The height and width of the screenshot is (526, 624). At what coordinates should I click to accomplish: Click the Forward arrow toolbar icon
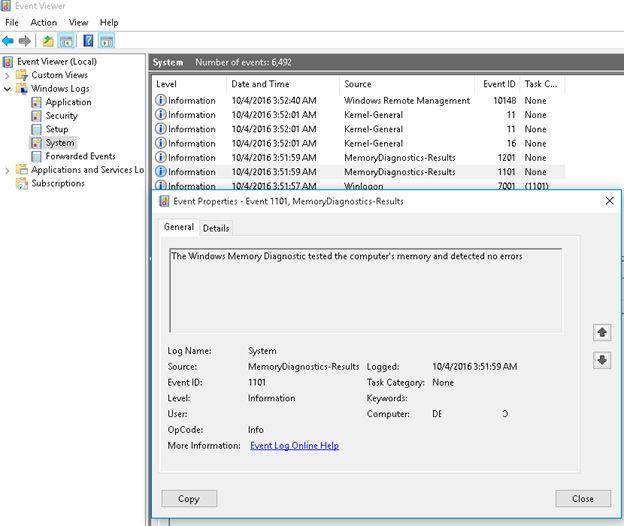[24, 41]
